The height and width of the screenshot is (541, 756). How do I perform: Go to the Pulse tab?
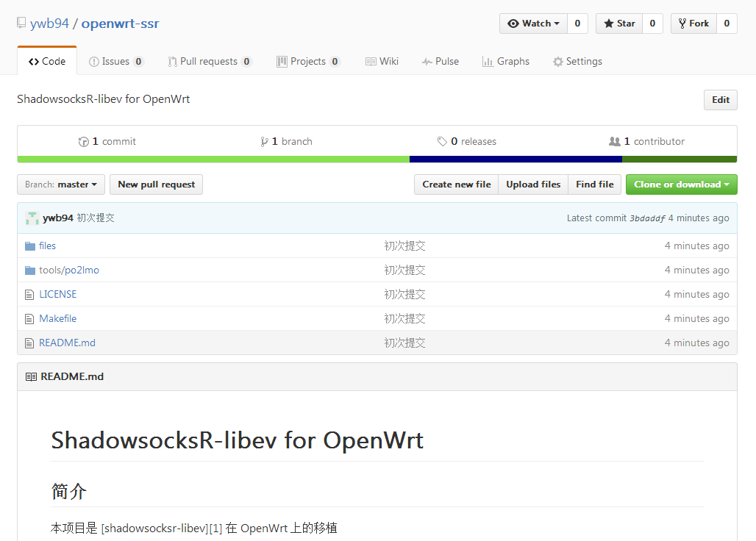click(441, 62)
